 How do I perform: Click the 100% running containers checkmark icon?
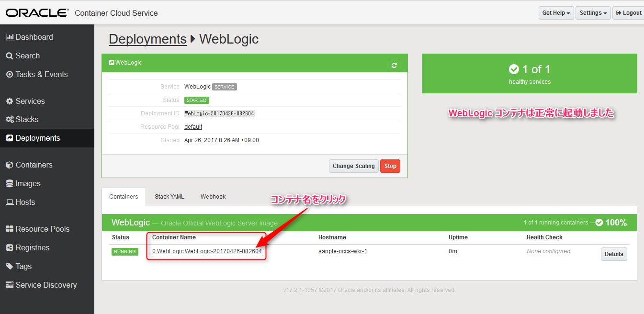pyautogui.click(x=599, y=223)
